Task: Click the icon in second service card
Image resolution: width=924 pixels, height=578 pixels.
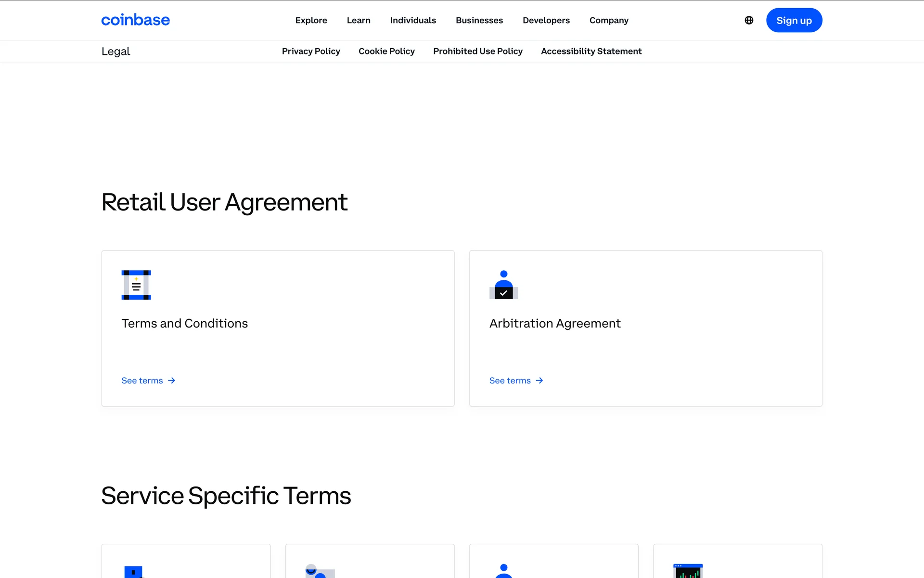Action: 320,571
